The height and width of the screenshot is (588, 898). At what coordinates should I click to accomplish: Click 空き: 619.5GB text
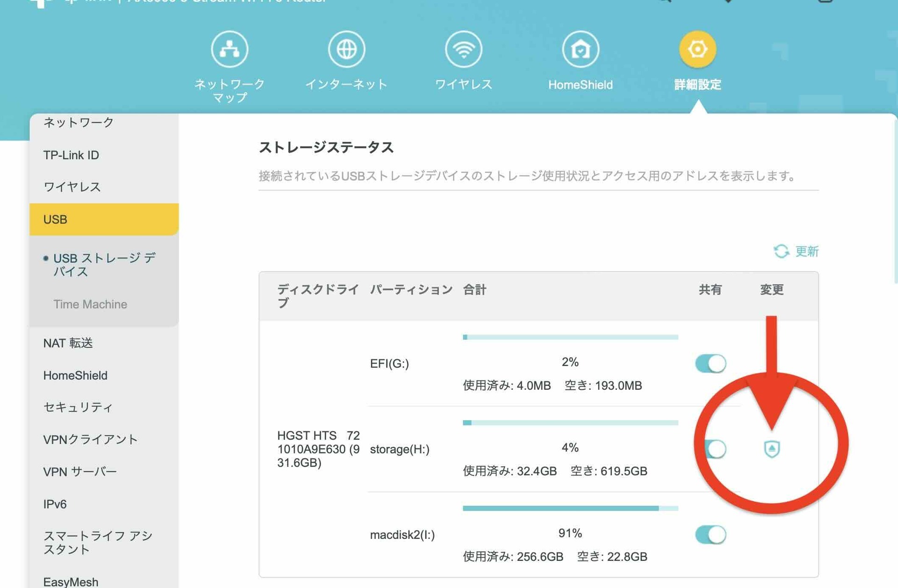[608, 471]
